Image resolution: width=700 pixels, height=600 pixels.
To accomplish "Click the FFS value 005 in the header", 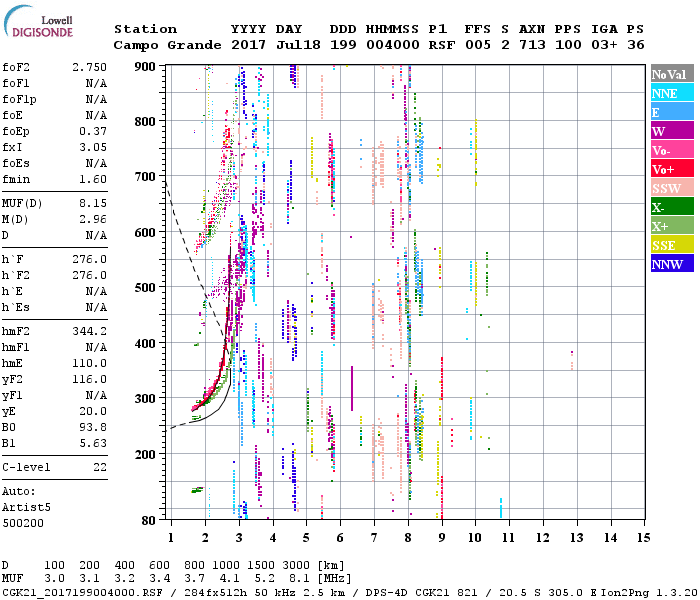I will pos(478,45).
